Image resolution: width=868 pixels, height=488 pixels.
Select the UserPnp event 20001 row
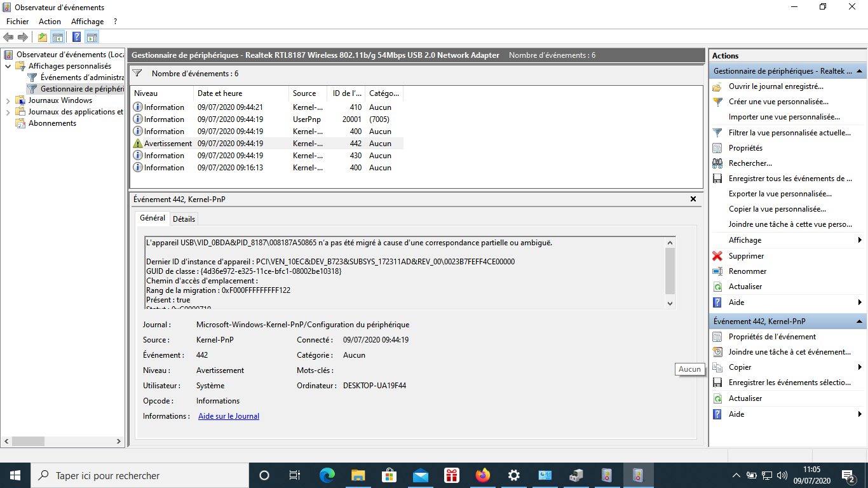pos(267,119)
